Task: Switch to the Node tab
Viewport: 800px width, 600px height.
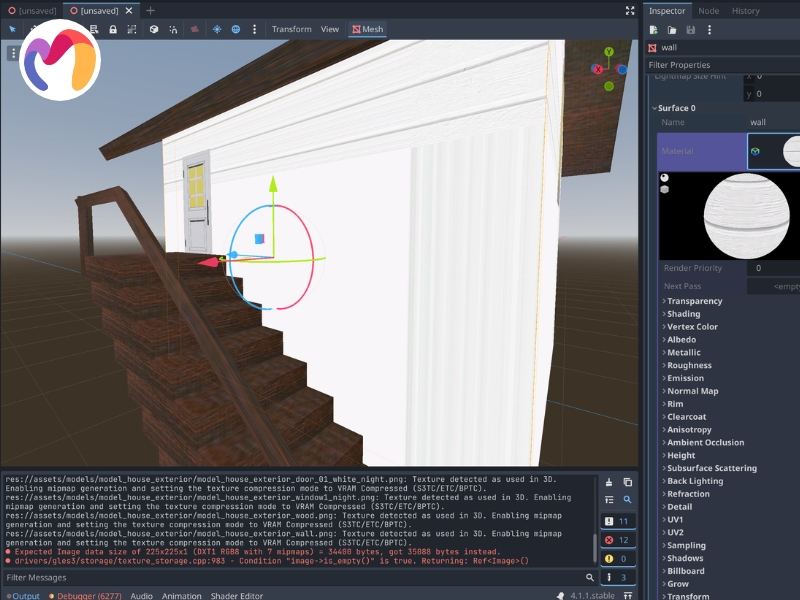Action: click(x=711, y=11)
